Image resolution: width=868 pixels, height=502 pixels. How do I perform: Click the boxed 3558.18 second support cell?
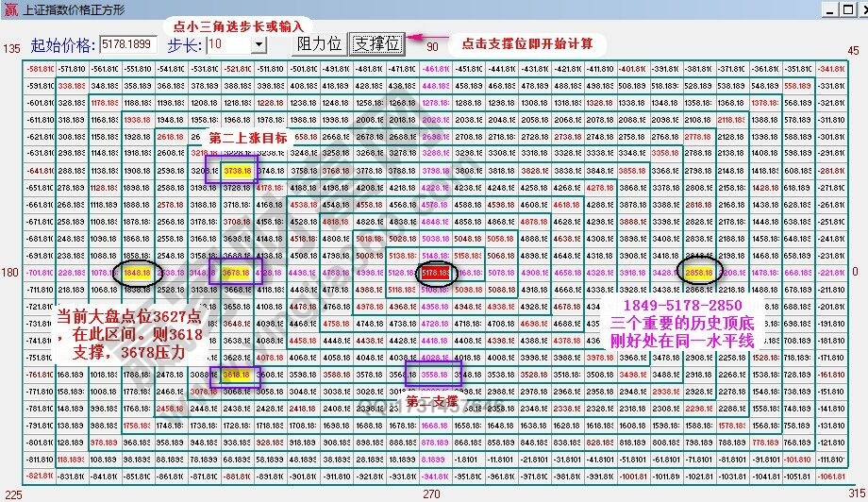coord(435,374)
